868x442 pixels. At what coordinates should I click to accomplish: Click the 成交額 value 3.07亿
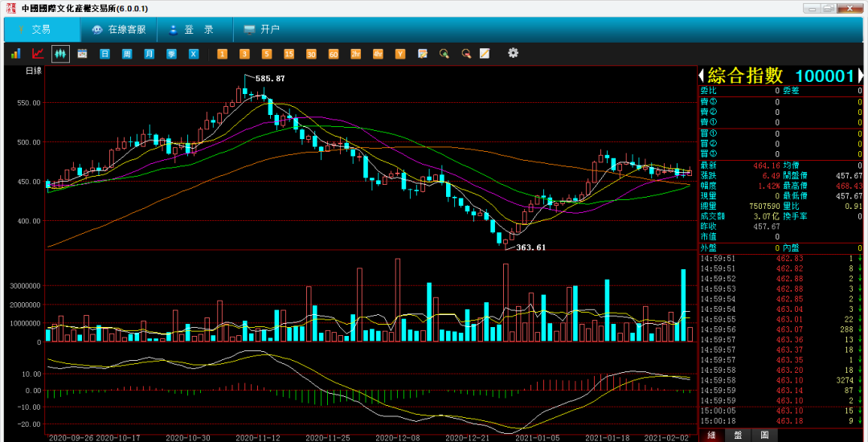tap(766, 216)
